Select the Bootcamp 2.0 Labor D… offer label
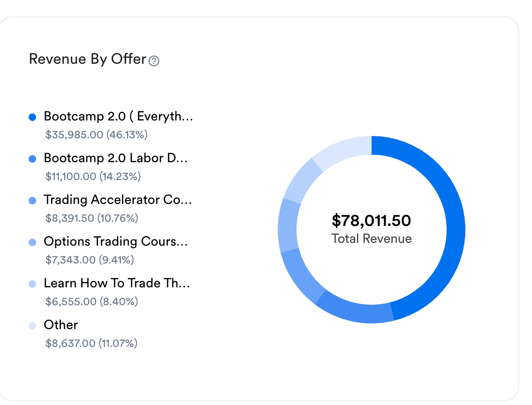 (x=115, y=158)
